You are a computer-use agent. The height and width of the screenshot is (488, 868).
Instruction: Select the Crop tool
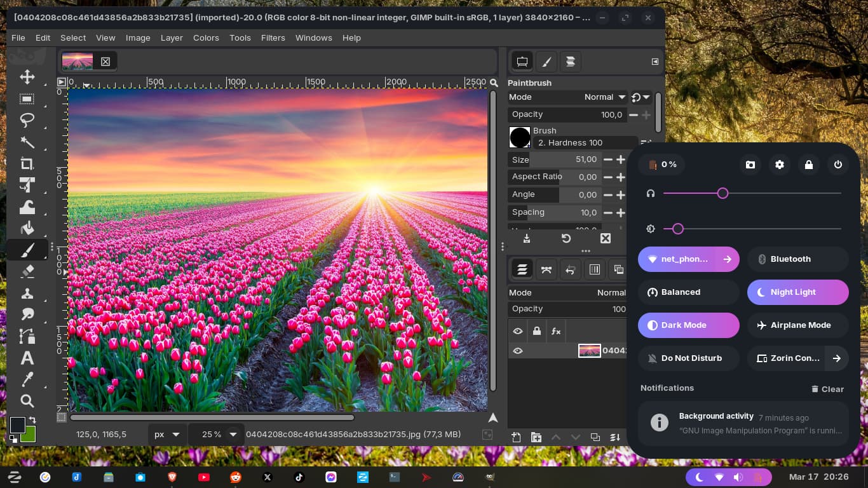tap(27, 164)
